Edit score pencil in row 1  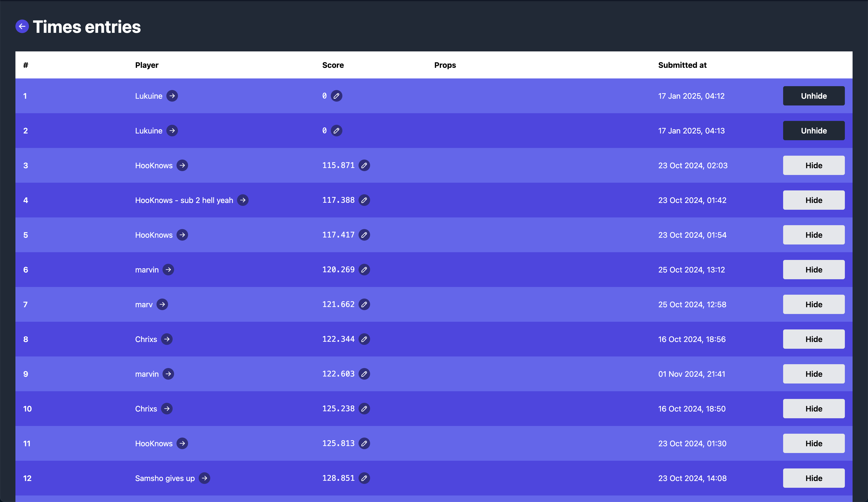coord(337,96)
